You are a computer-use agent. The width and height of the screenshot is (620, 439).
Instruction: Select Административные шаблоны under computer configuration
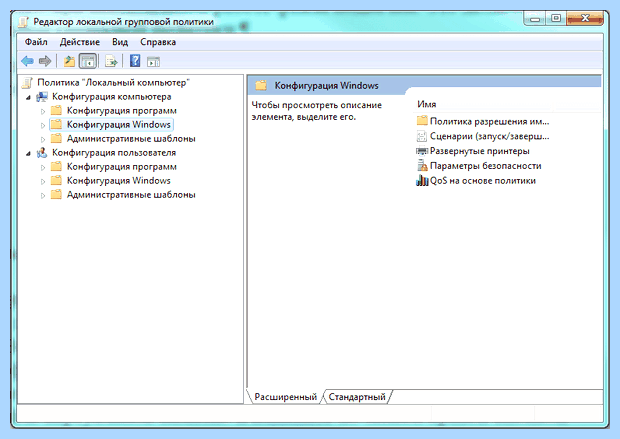click(x=131, y=139)
